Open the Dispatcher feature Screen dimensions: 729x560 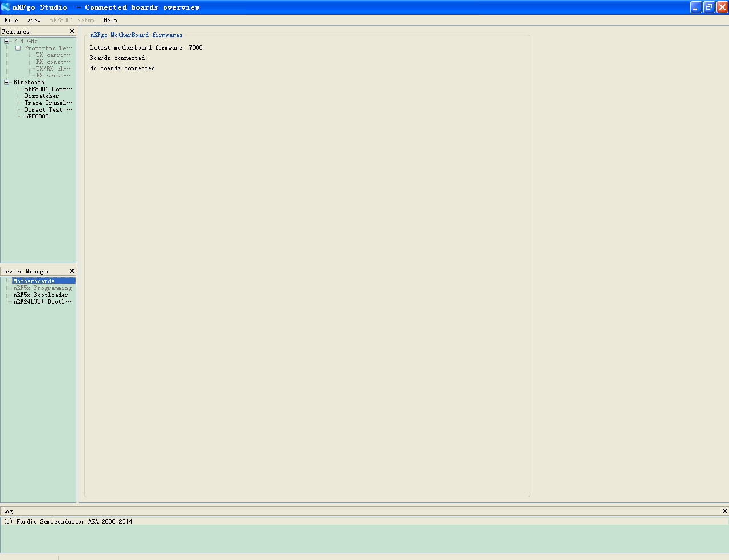[x=42, y=96]
